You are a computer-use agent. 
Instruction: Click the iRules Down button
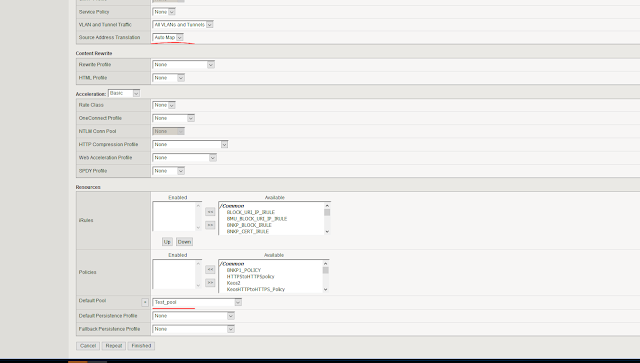[184, 242]
